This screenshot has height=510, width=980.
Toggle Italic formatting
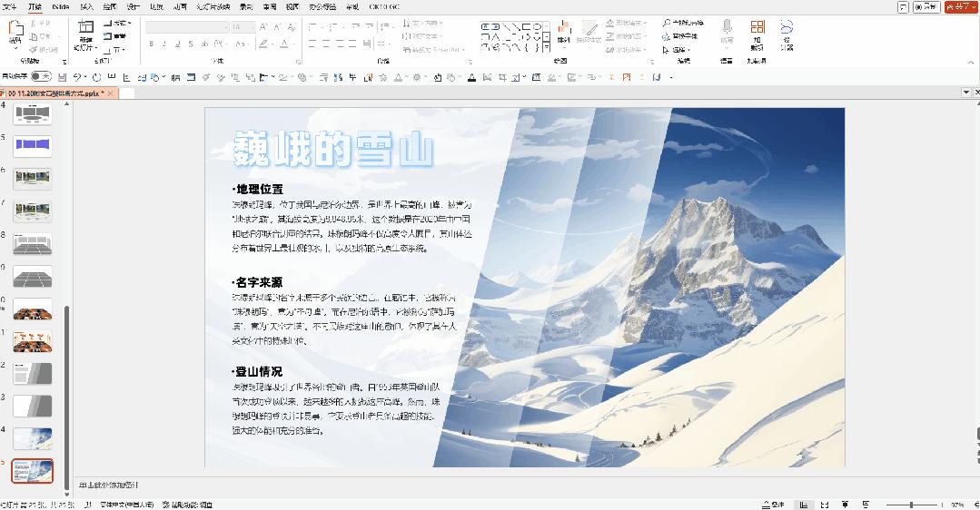click(164, 44)
